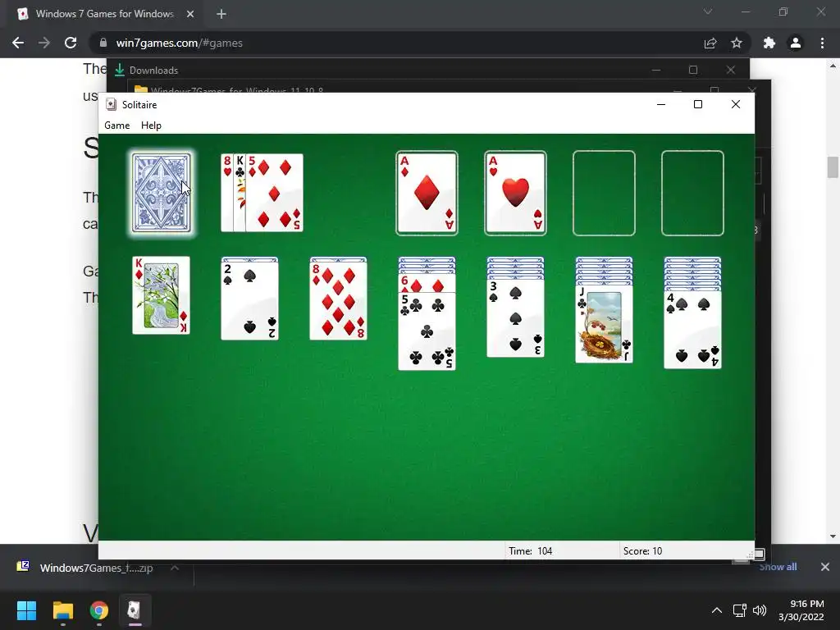This screenshot has height=630, width=840.
Task: Click the ace of hearts foundation
Action: (515, 193)
